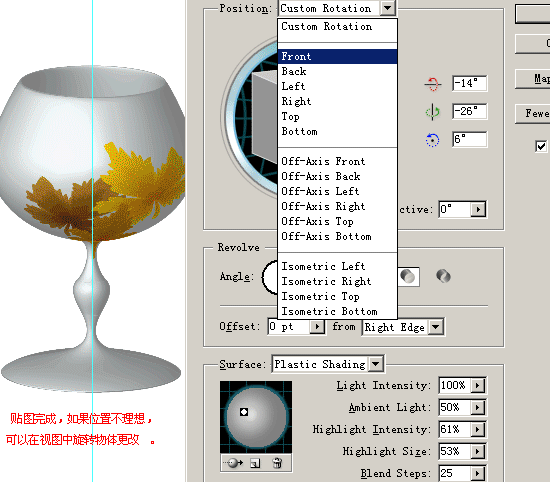Click the Map Art button
Screen dimensions: 550x482
[x=532, y=79]
